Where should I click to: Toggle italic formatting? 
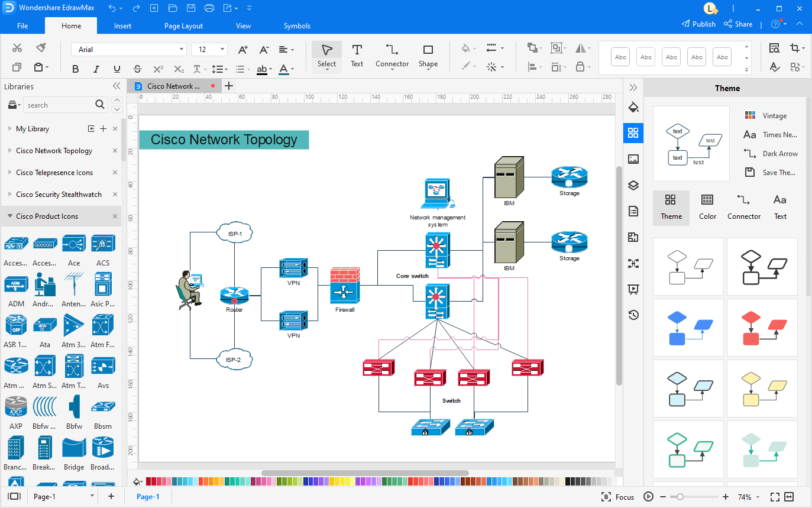[x=96, y=69]
